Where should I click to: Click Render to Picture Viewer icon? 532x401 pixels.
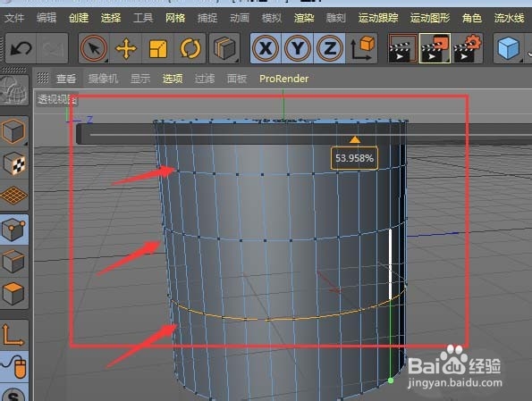click(435, 48)
